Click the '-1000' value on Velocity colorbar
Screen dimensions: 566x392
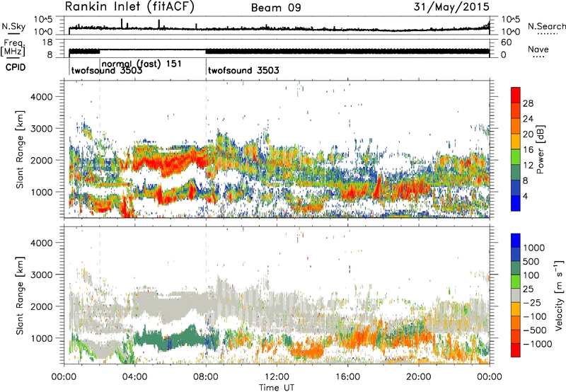pos(538,344)
